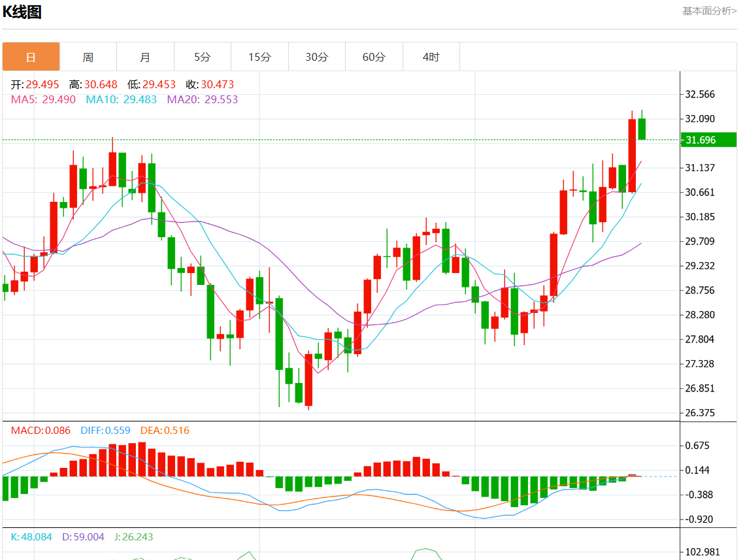Switch to the 15分 interval tab
Screen dimensions: 747x560
(x=259, y=58)
